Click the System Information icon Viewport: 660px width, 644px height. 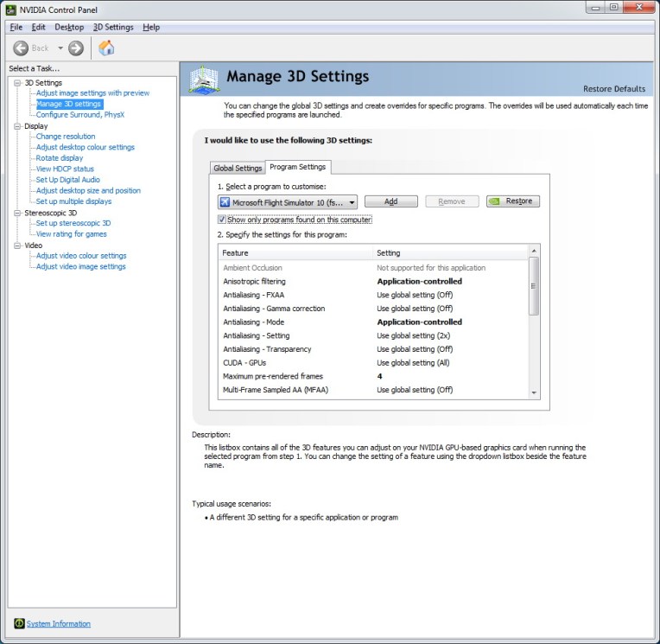[19, 623]
